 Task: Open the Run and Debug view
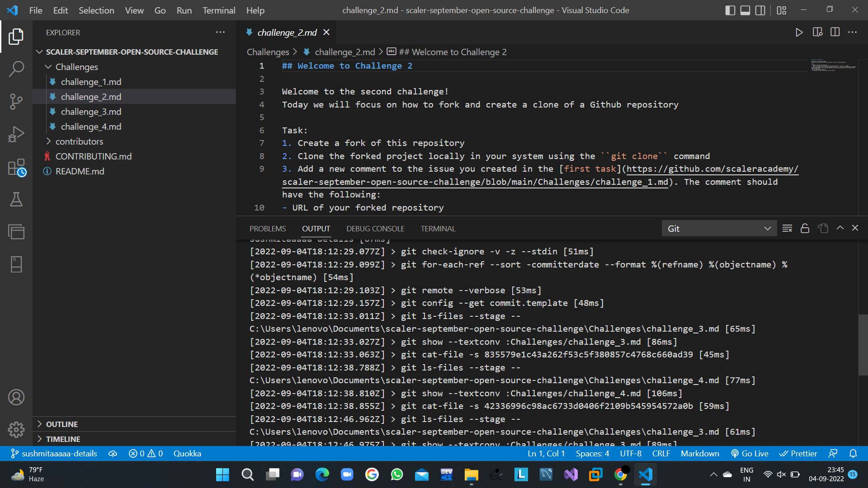pos(17,134)
